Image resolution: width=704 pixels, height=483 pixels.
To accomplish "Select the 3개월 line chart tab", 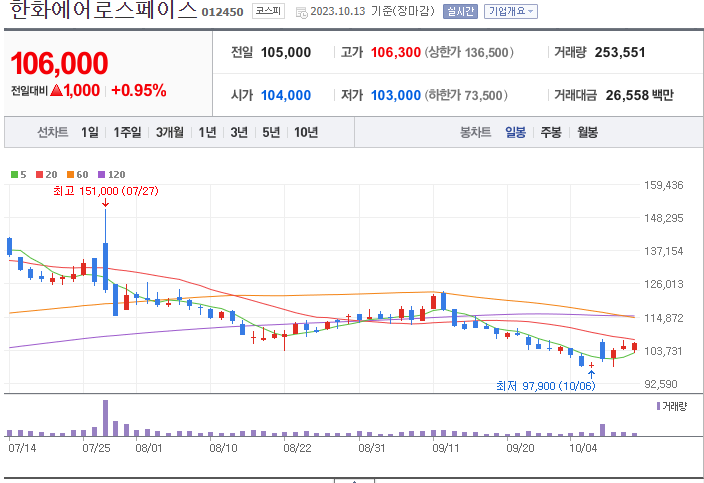I will (x=170, y=132).
